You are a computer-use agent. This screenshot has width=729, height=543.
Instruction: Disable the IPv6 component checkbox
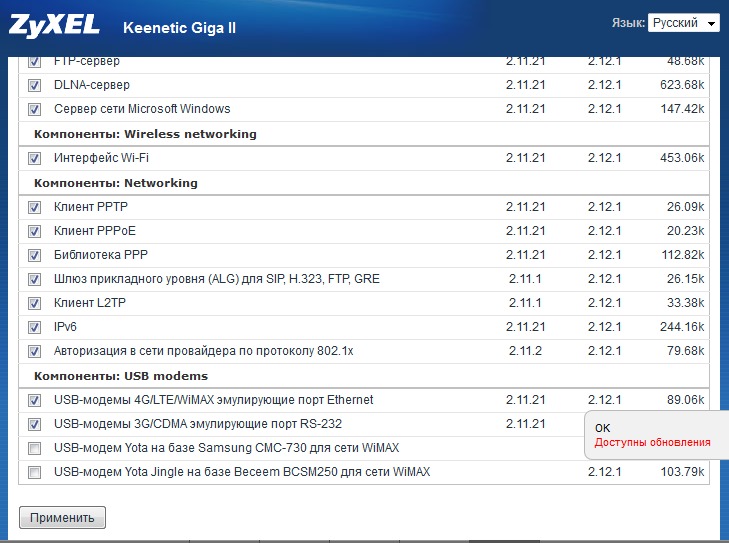(34, 327)
